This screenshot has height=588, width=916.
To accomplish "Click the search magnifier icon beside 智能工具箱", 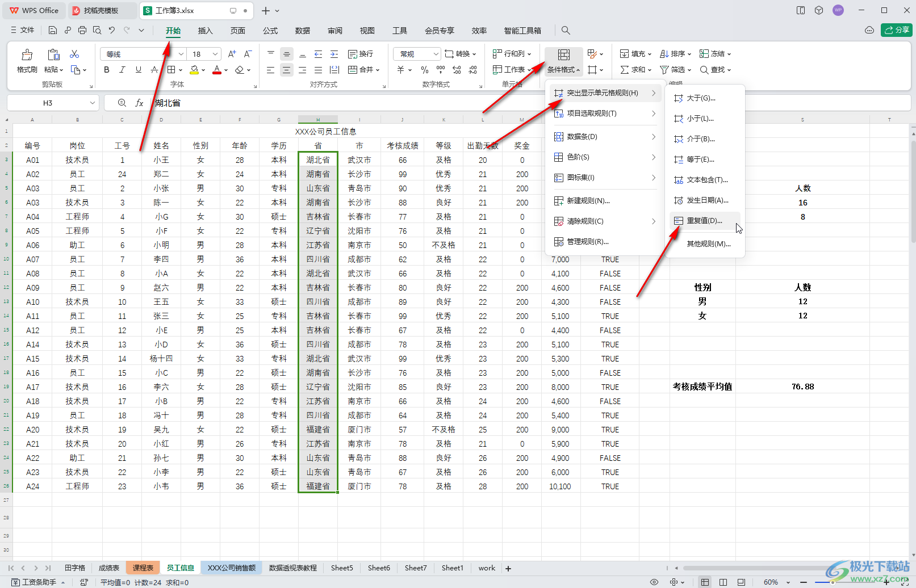I will 566,30.
